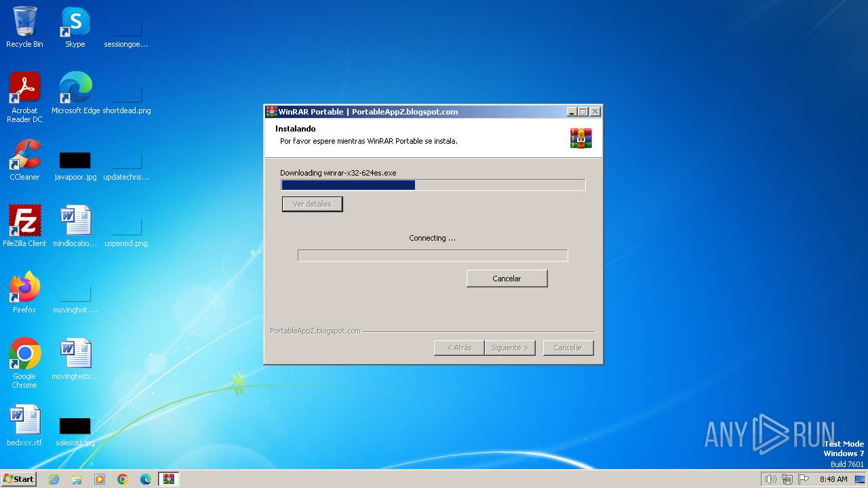Open the Recycle Bin desktop icon

click(x=24, y=27)
